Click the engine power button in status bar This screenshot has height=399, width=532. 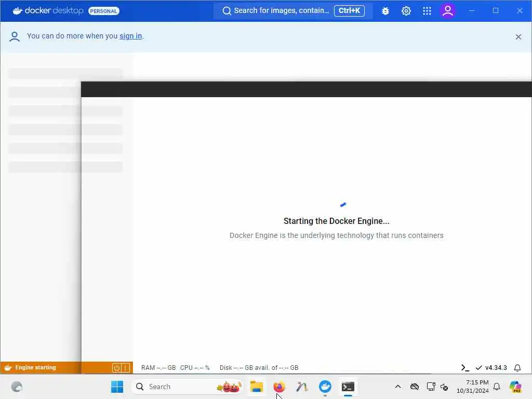(x=116, y=367)
